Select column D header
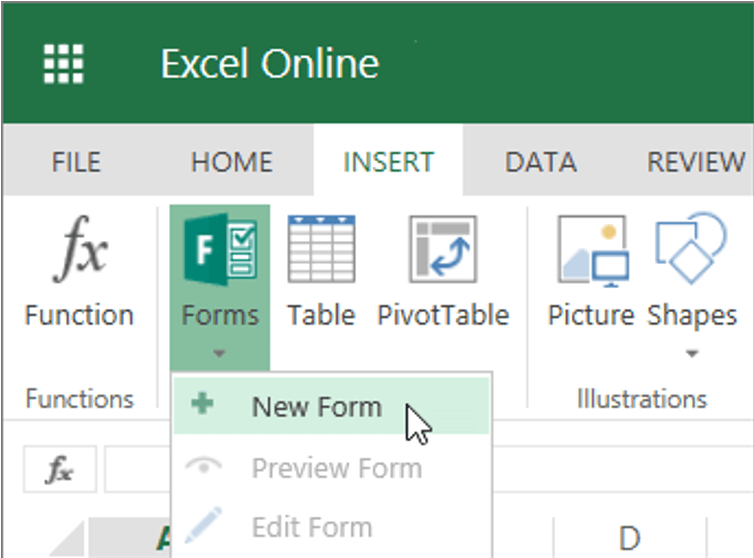Viewport: 754px width, 558px height. pos(630,538)
